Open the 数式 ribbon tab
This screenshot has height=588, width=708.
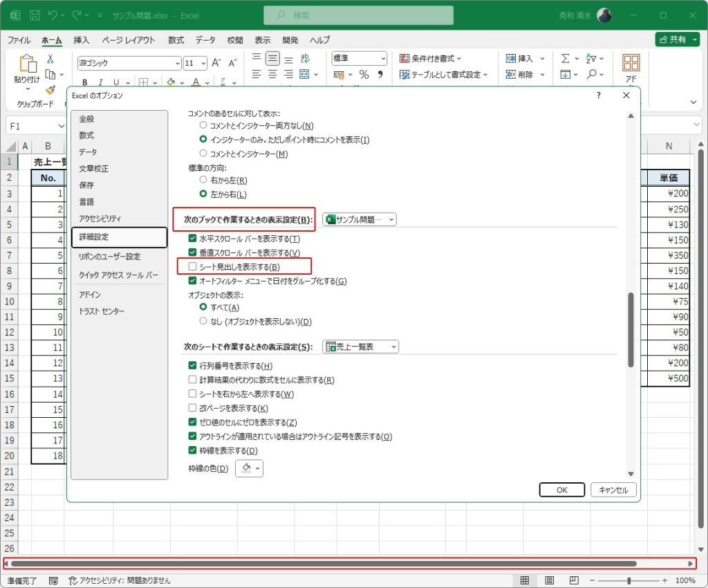(176, 40)
